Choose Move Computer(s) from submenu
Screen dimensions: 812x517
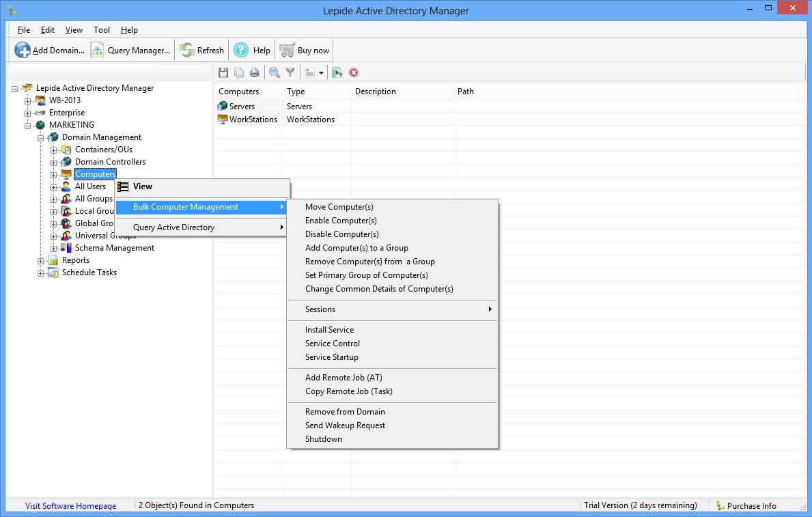tap(339, 207)
